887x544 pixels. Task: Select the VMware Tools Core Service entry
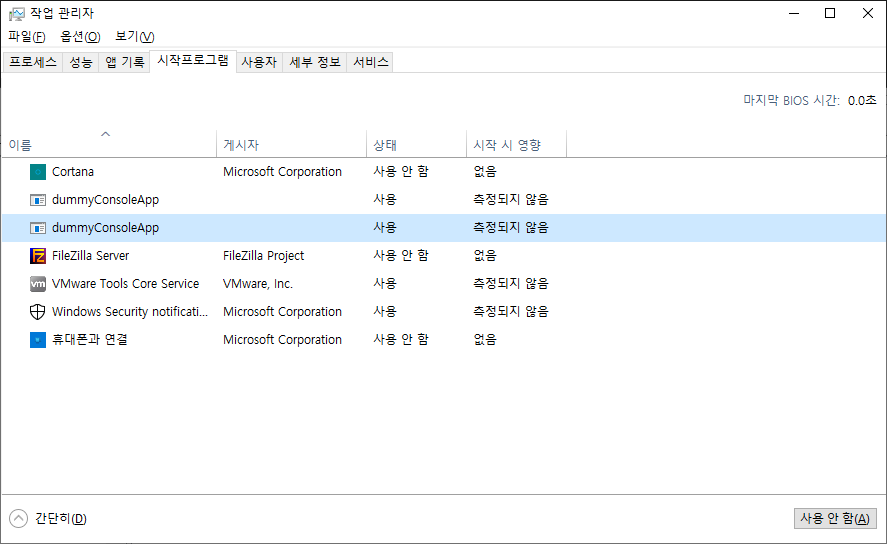click(x=126, y=284)
